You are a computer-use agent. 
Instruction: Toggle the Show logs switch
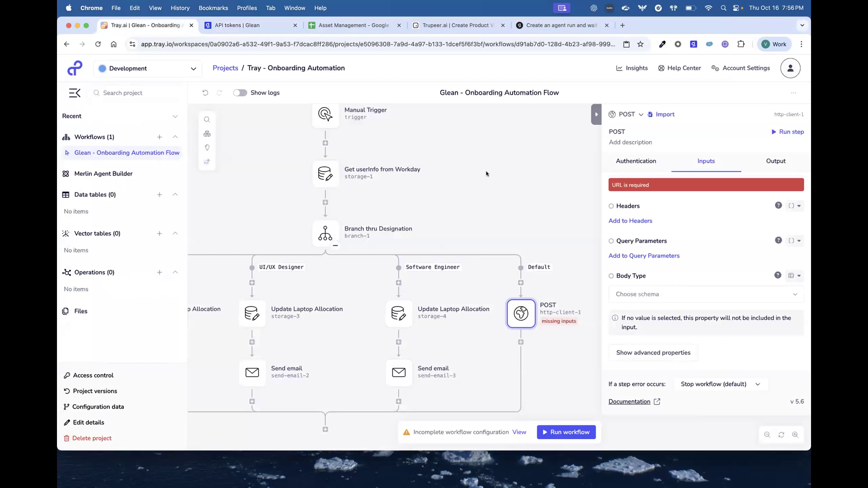240,93
